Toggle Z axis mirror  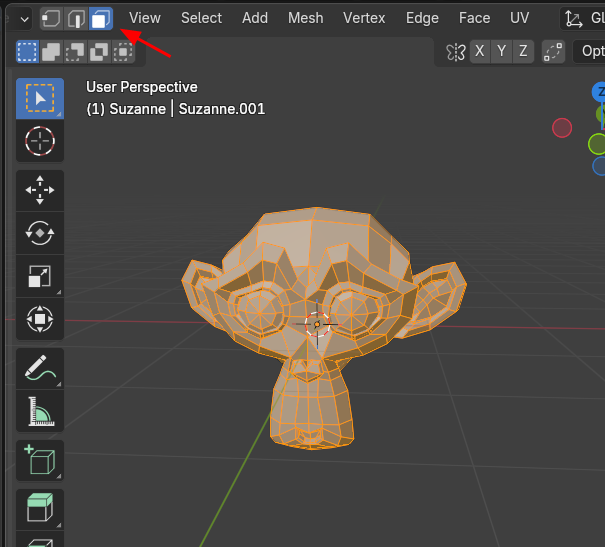(x=523, y=51)
